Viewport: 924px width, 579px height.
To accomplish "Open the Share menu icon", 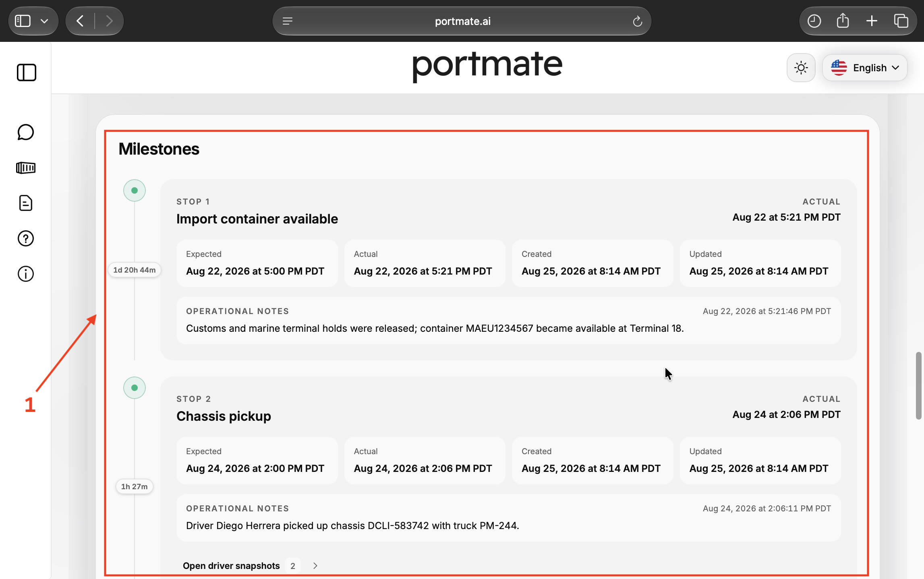I will point(843,21).
